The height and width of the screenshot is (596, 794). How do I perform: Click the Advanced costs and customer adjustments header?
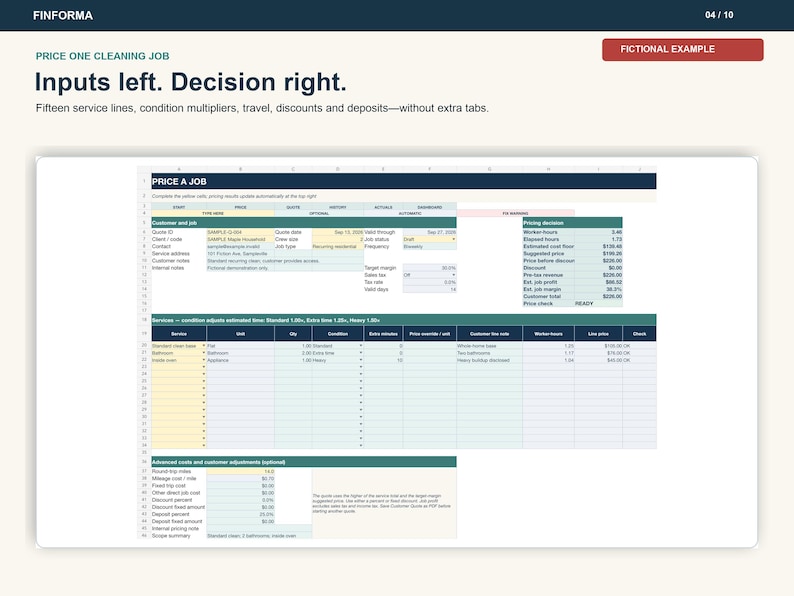pyautogui.click(x=304, y=462)
